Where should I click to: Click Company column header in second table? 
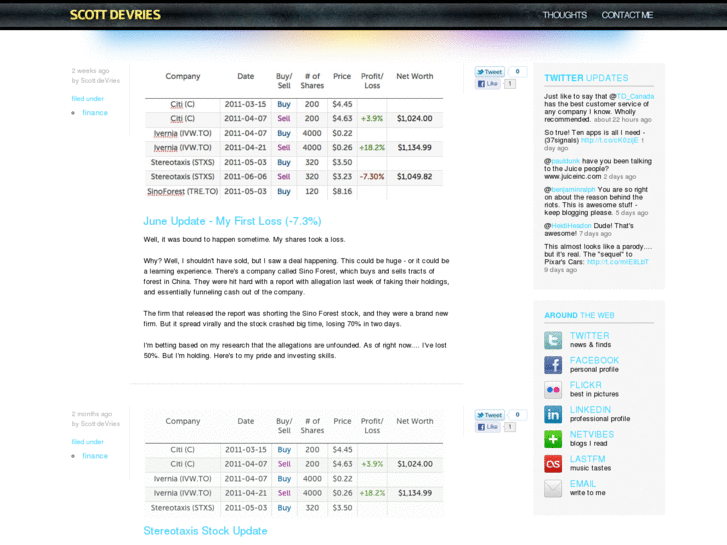coord(183,421)
